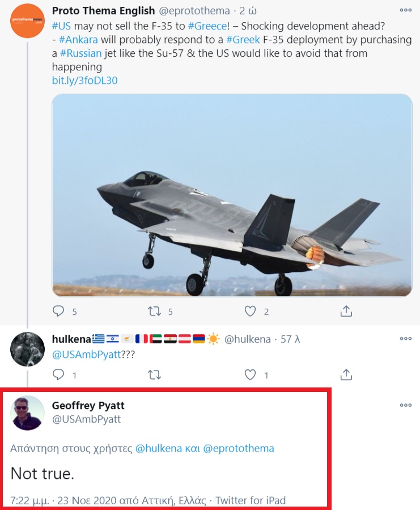Share the Proto Thema F-35 tweet
Image resolution: width=420 pixels, height=510 pixels.
pos(346,311)
